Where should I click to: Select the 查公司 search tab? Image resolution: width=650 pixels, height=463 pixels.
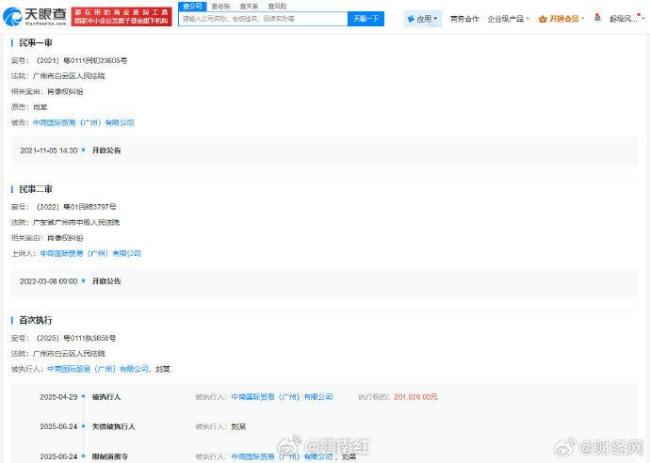(192, 6)
